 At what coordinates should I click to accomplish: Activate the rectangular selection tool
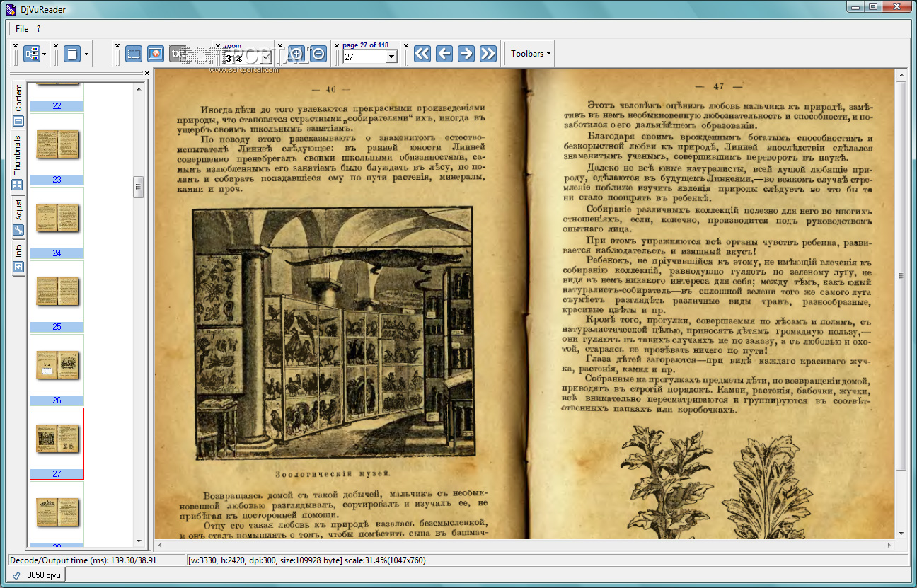[x=134, y=54]
